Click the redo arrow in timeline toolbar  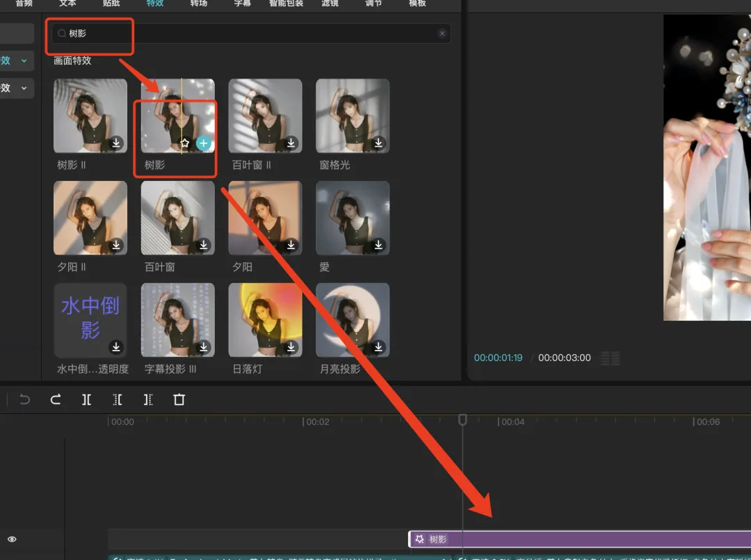click(56, 399)
